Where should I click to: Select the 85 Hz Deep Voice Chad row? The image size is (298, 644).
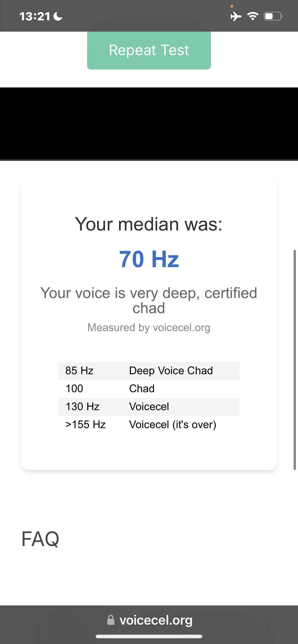149,371
